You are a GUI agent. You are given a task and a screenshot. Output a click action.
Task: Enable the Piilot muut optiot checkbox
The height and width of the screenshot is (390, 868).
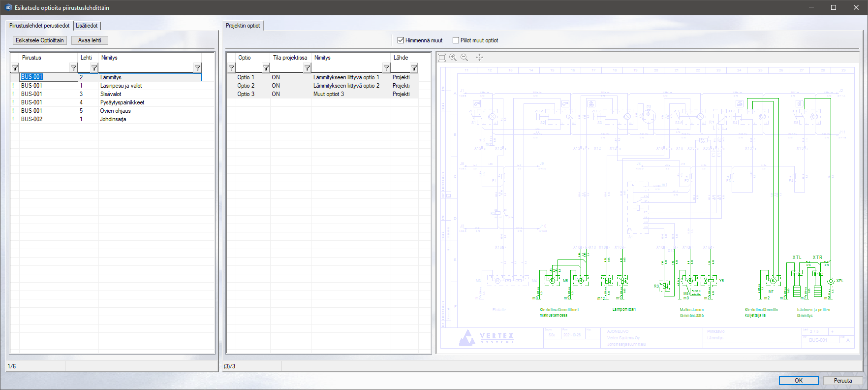(456, 40)
